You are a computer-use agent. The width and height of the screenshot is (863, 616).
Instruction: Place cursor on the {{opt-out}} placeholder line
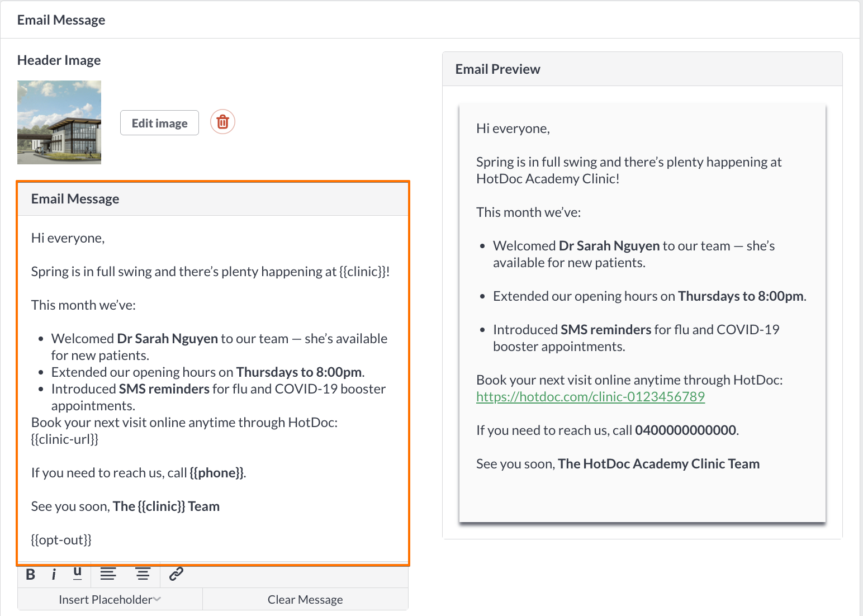click(x=61, y=540)
